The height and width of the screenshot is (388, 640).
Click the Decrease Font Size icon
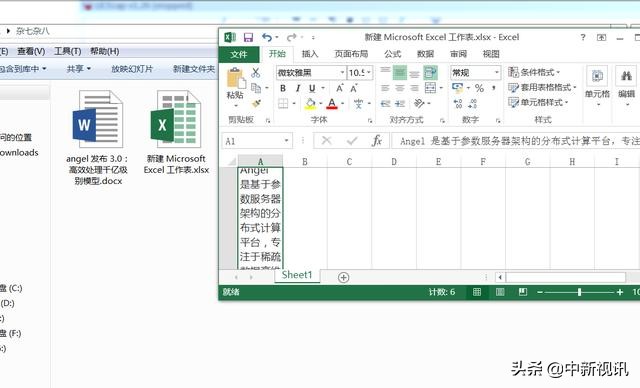[x=354, y=88]
